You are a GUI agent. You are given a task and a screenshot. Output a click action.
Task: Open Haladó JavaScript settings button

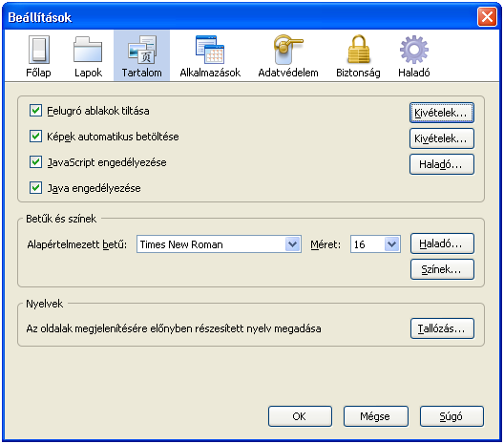442,164
